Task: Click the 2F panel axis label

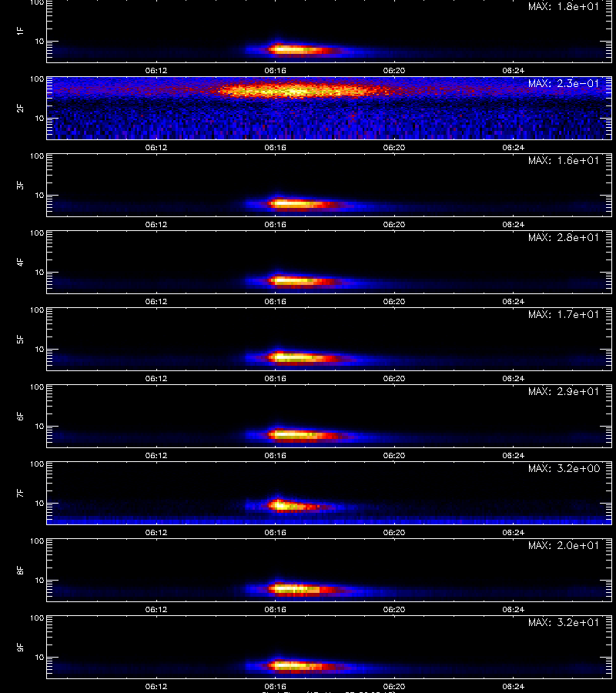Action: click(x=20, y=109)
